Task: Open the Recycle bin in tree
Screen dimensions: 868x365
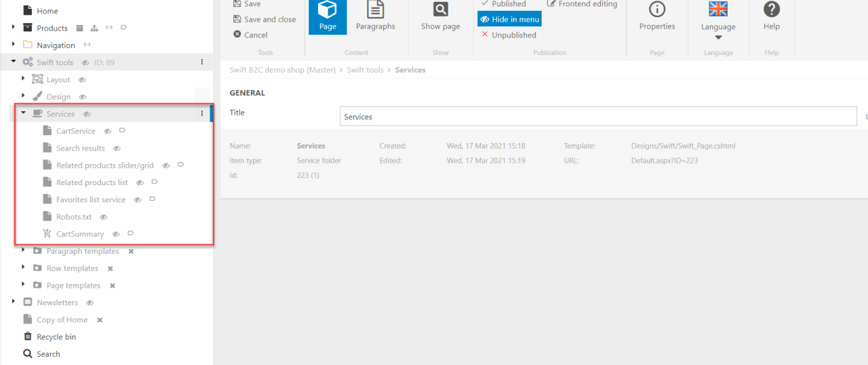Action: click(x=56, y=337)
